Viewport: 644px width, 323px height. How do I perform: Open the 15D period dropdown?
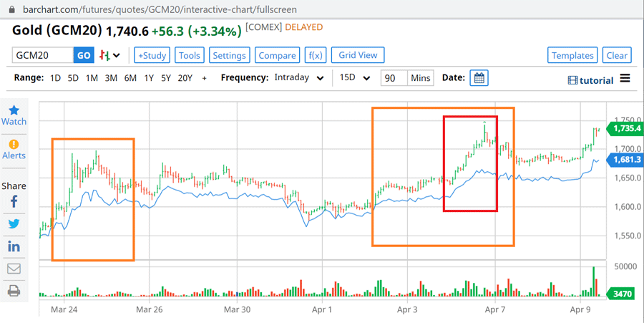355,78
